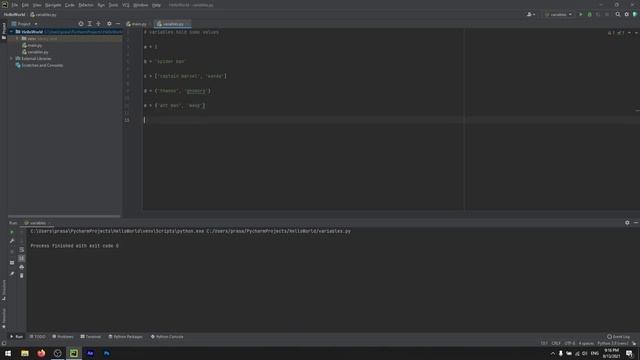The image size is (640, 360).
Task: Click the pin tab icon
Action: pyautogui.click(x=12, y=273)
